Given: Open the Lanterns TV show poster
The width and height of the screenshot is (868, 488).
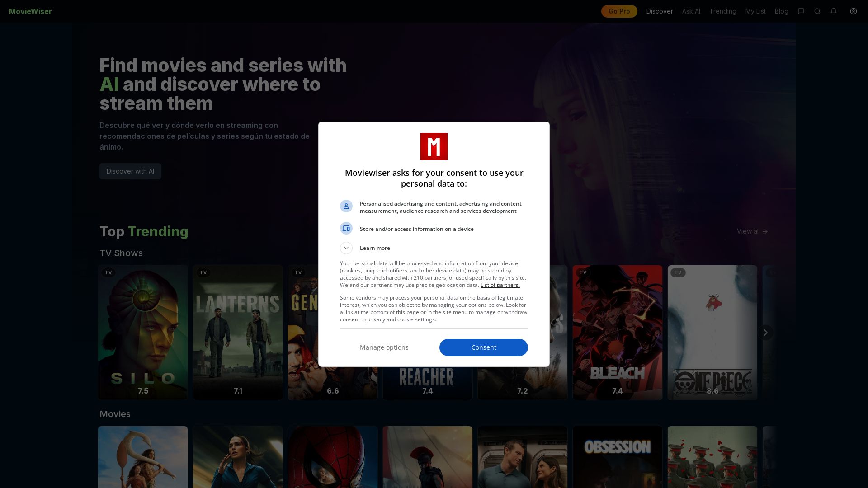Looking at the screenshot, I should click(x=238, y=333).
